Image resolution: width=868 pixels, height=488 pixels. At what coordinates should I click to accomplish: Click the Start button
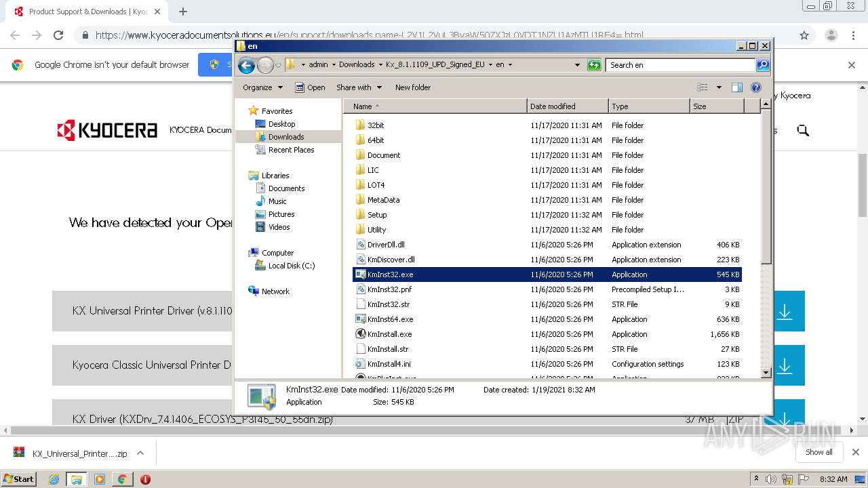18,479
